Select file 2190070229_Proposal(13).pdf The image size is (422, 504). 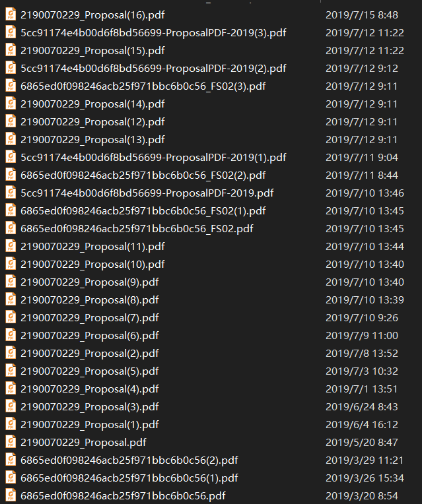92,139
